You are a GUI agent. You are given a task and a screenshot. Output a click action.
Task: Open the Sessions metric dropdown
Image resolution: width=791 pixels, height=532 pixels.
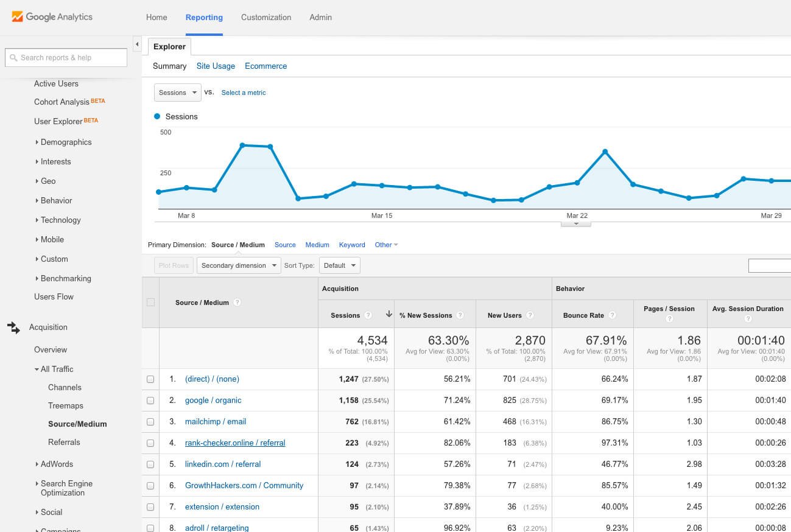(177, 93)
